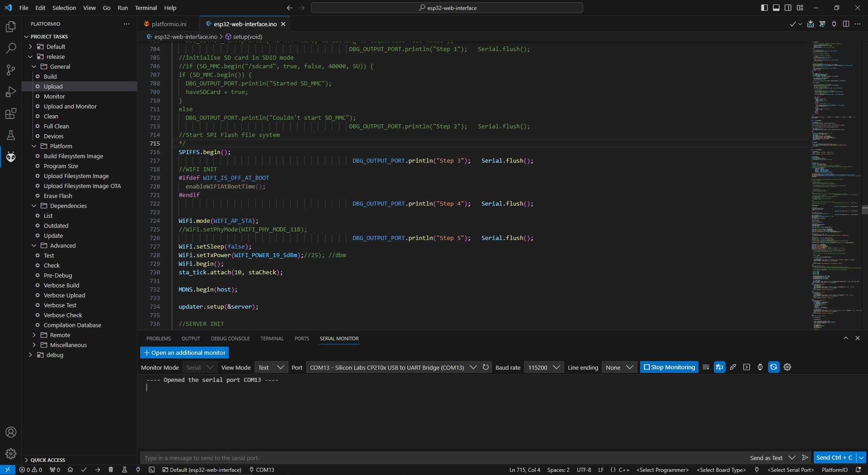Refresh the serial port list
Screen dimensions: 868x475
486,367
